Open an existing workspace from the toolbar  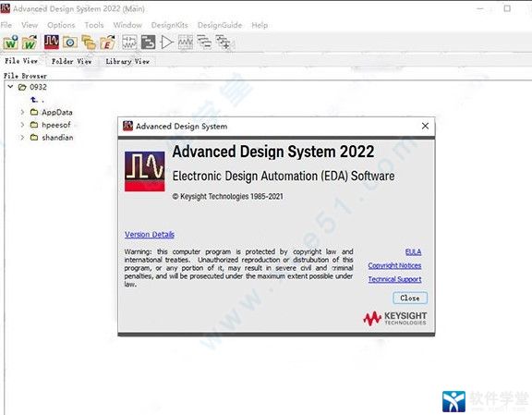(x=30, y=43)
